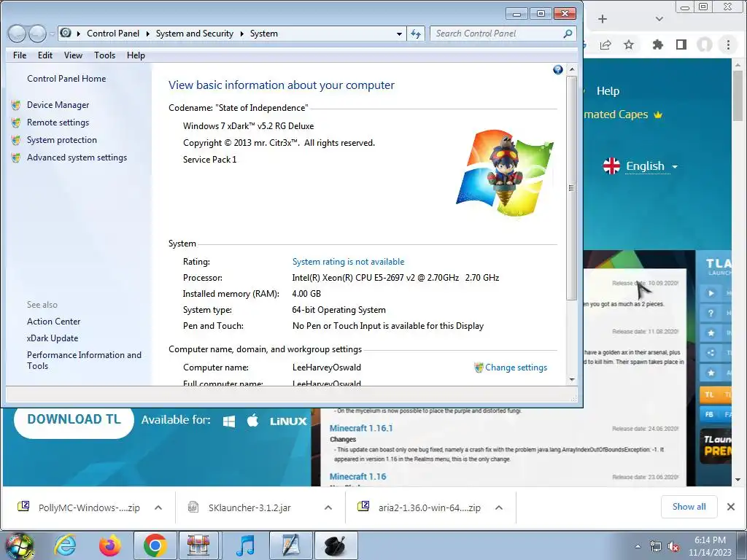The image size is (747, 560).
Task: Click the Control Panel forward button
Action: click(38, 34)
